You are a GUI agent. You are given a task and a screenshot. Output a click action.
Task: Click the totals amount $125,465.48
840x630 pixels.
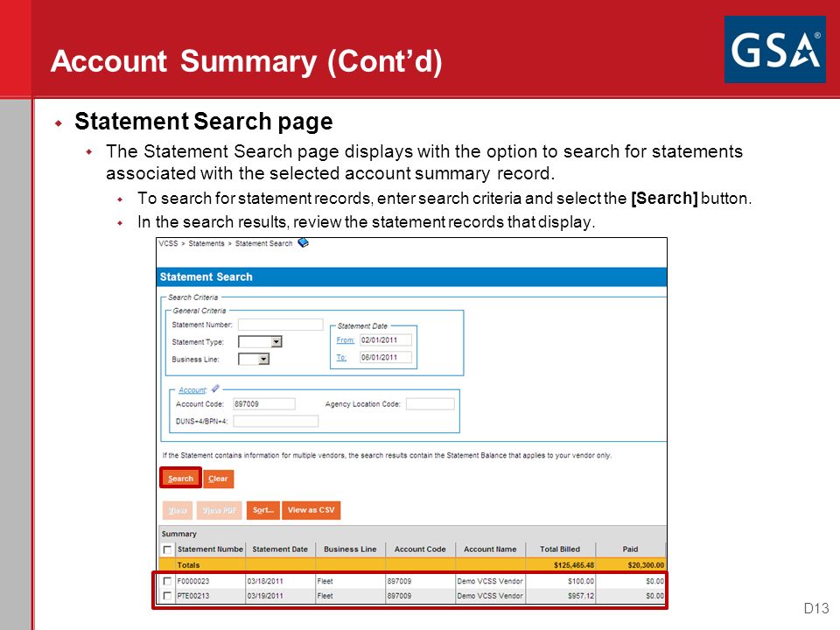574,564
